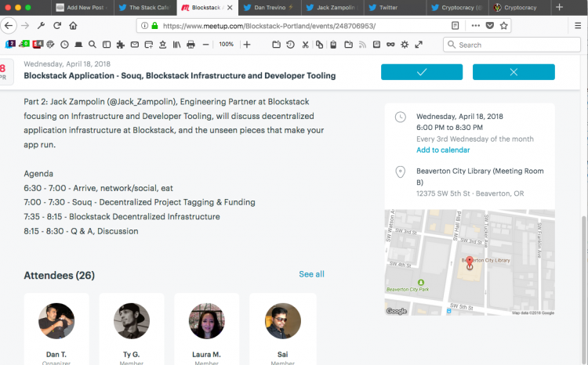
Task: Click the Attendees (26) heading
Action: 60,276
